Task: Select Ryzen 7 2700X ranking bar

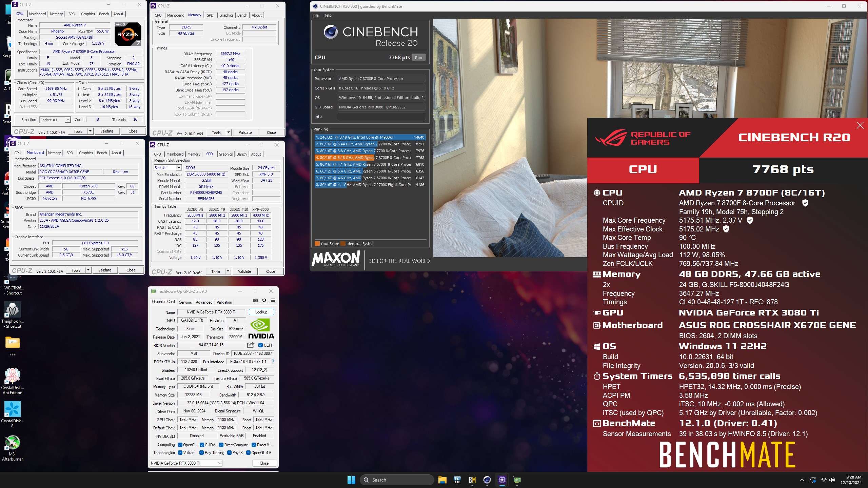Action: coord(370,185)
